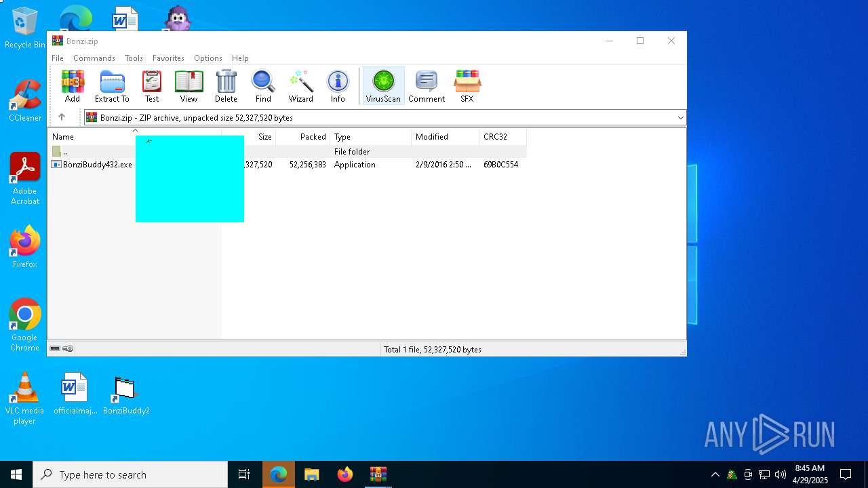Open Firefox desktop shortcut

pos(25,247)
